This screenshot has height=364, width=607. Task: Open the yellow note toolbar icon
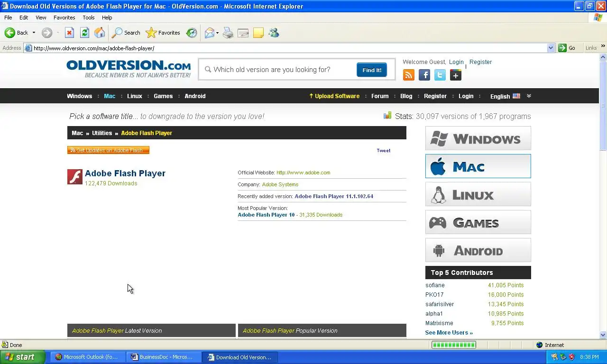[258, 33]
